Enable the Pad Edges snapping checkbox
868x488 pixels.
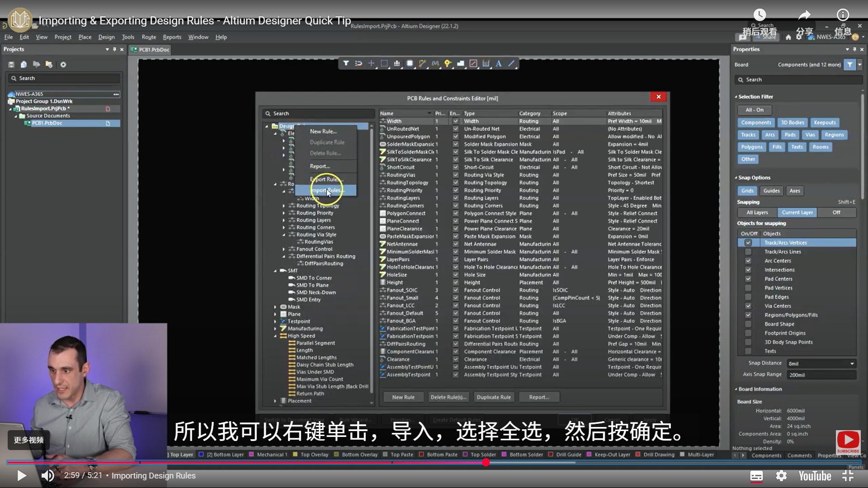click(749, 297)
